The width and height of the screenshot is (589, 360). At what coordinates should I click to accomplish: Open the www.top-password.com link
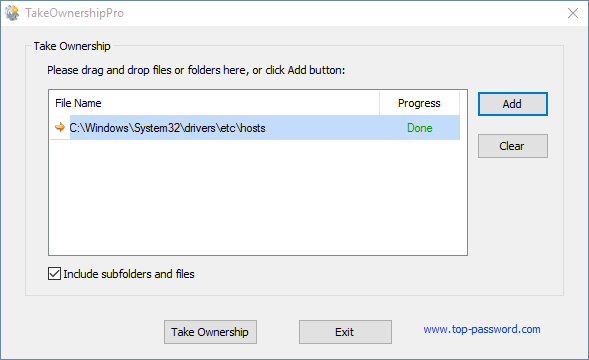click(482, 329)
